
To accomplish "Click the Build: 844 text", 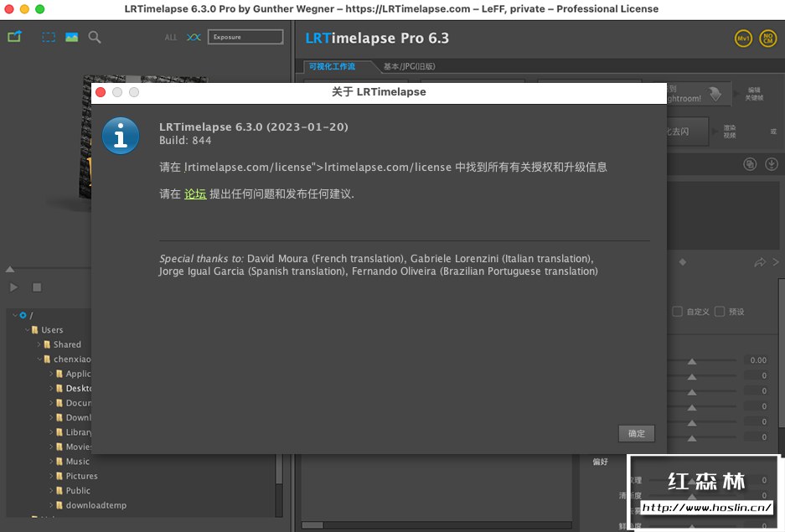I will click(185, 141).
